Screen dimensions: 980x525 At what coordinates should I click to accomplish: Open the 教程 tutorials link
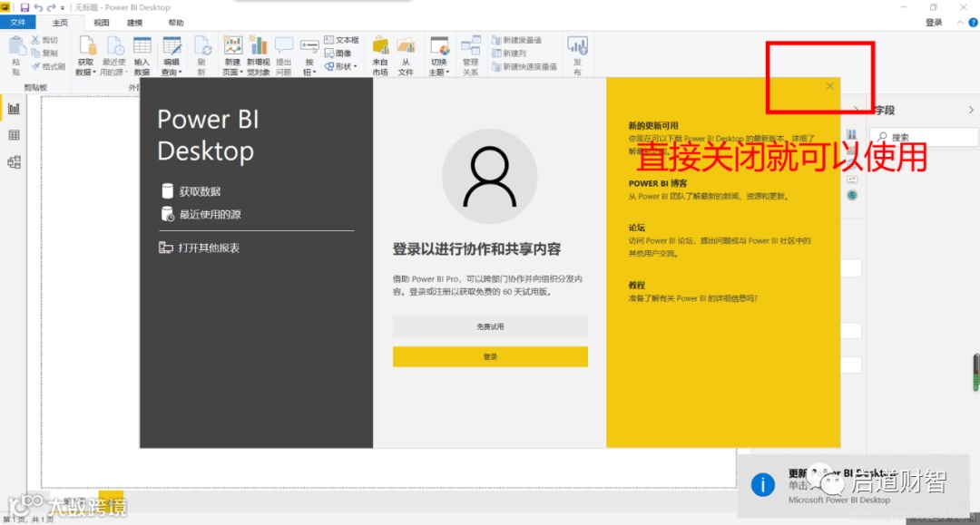637,286
